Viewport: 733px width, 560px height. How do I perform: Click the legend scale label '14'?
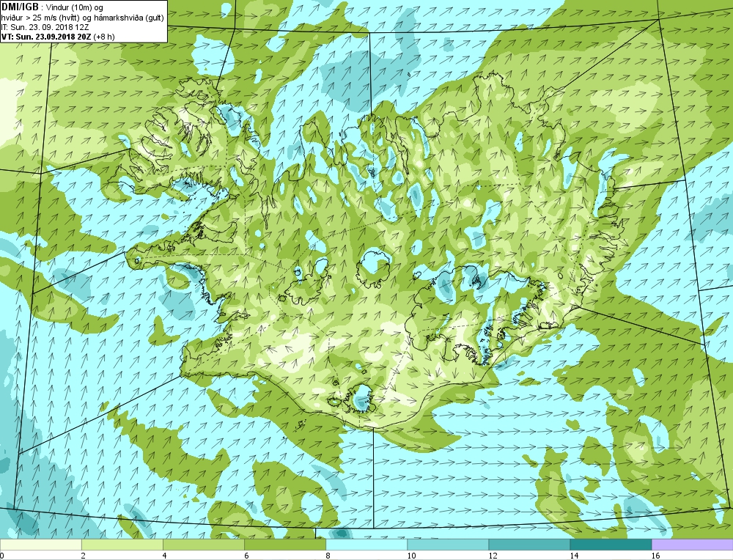coord(574,556)
